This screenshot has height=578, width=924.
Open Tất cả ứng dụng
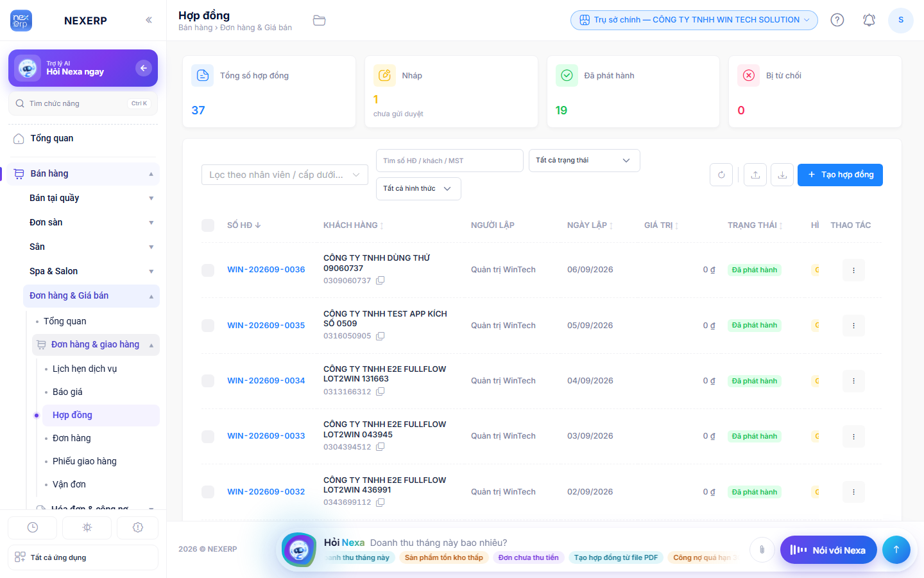click(x=83, y=557)
